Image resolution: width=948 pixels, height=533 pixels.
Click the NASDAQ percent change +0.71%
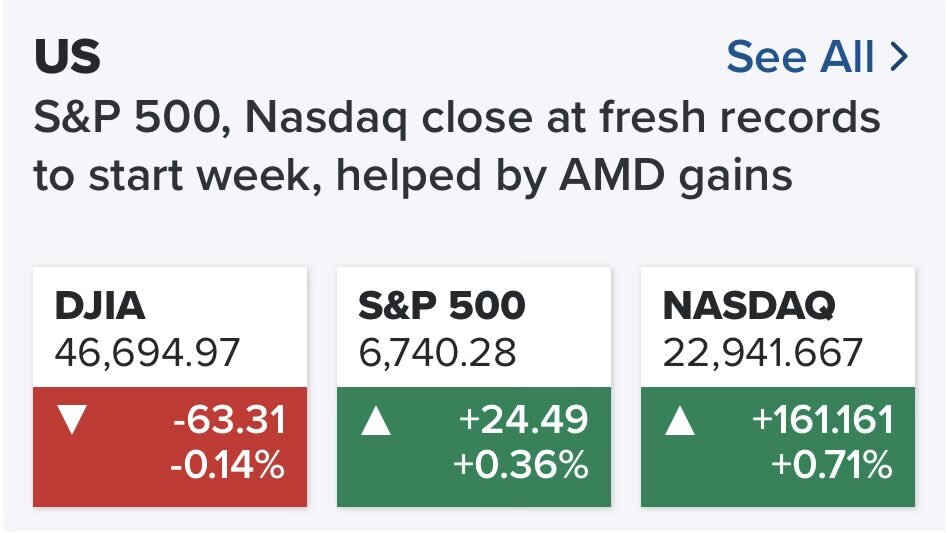click(831, 465)
